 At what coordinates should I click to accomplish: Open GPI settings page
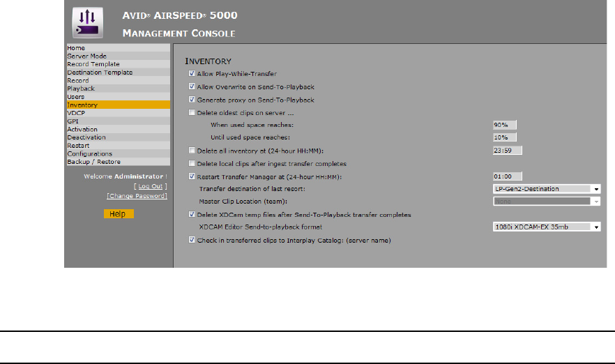[119, 121]
